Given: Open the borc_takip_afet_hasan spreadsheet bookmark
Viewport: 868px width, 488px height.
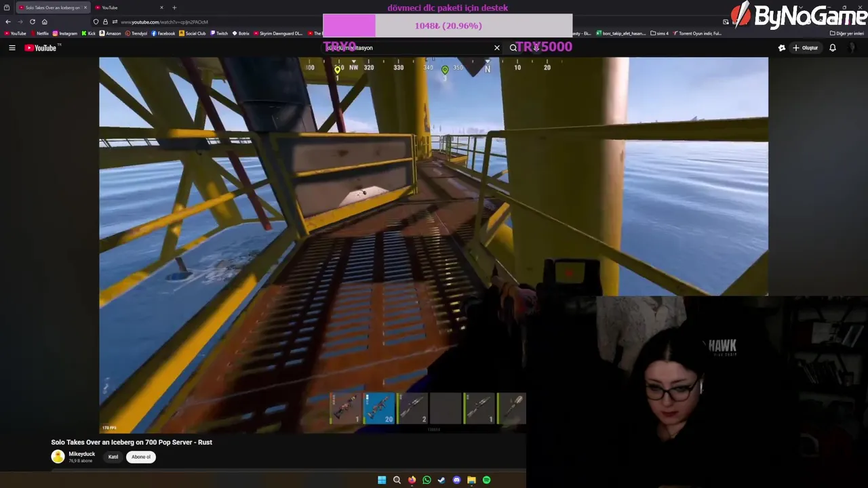Looking at the screenshot, I should coord(622,33).
